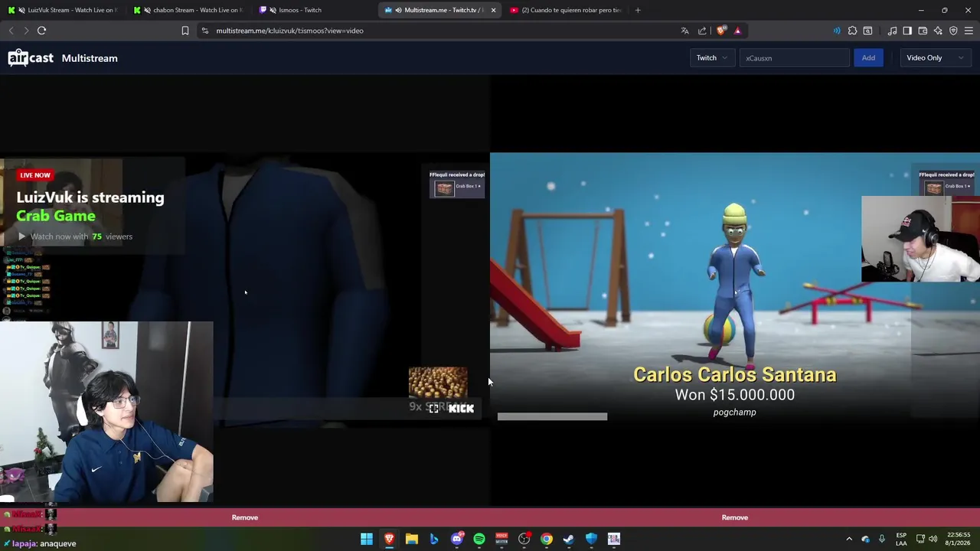The image size is (980, 551).
Task: Open Spotify from the taskbar
Action: click(479, 539)
